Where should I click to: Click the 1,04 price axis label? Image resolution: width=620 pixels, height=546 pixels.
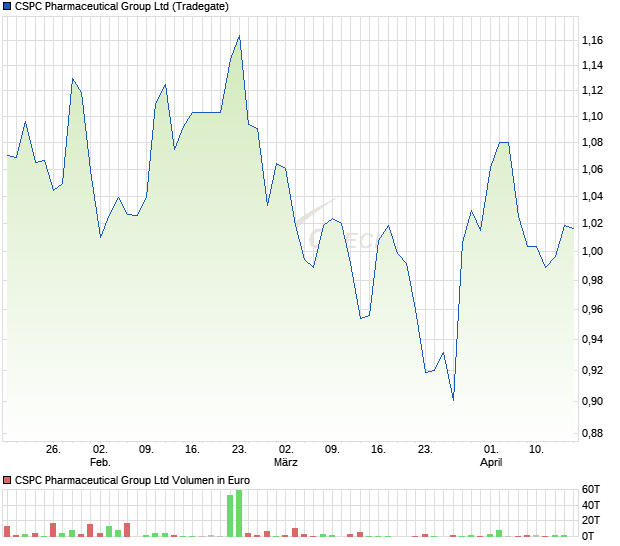click(592, 196)
